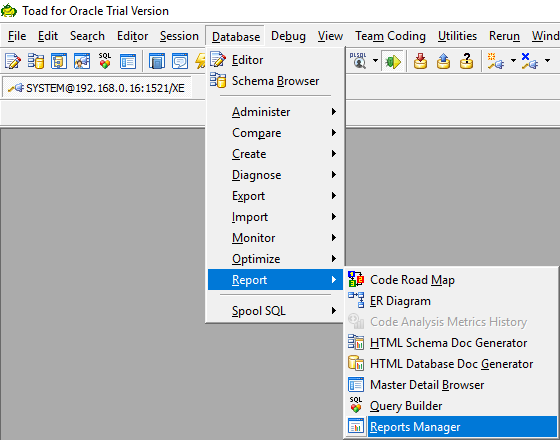The image size is (560, 440).
Task: Click the speech bubble window toolbar icon
Action: 180,61
